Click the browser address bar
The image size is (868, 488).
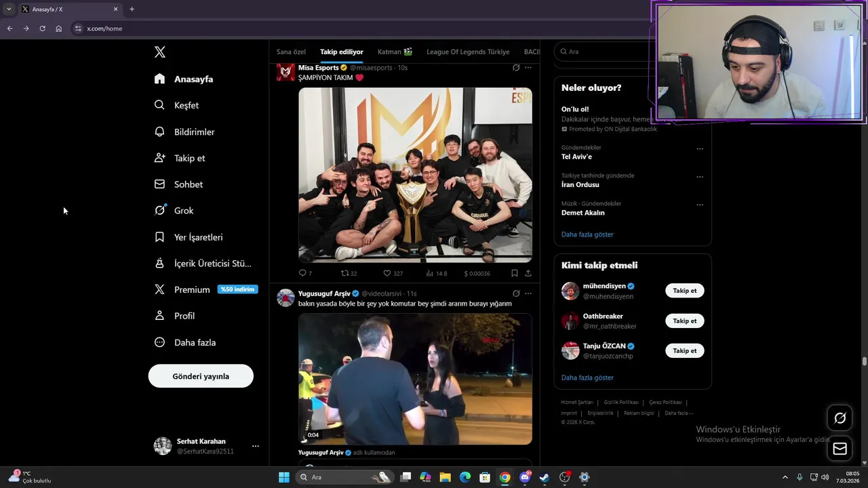(359, 28)
